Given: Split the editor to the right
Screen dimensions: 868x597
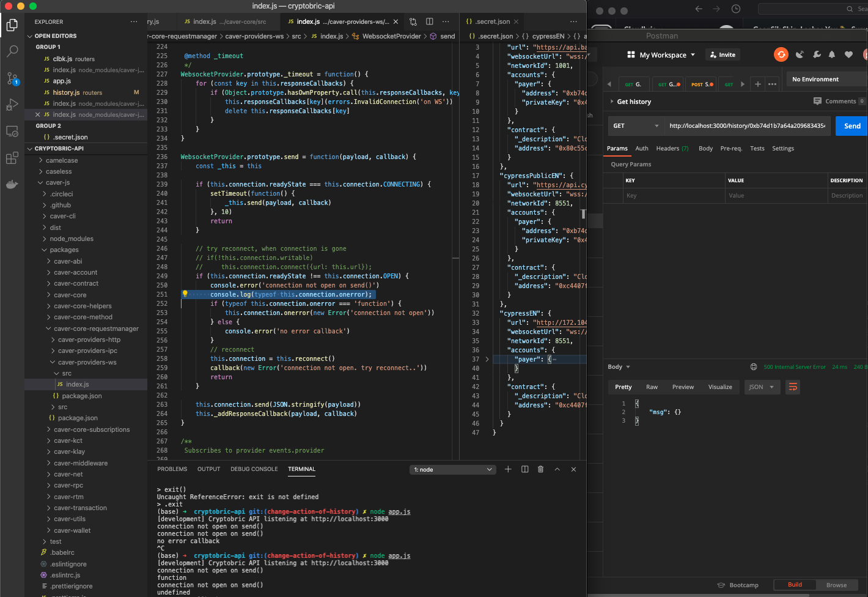Looking at the screenshot, I should (429, 21).
